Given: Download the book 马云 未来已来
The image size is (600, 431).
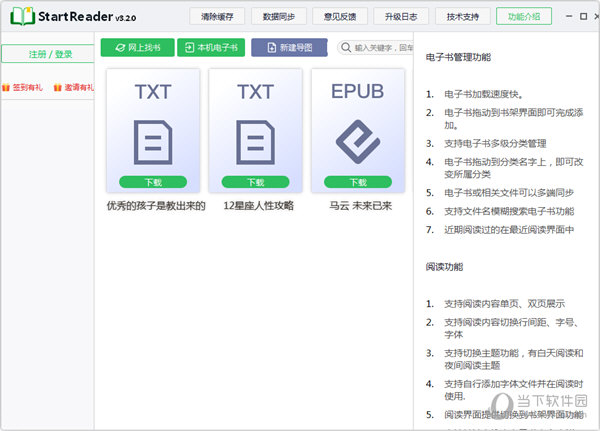Looking at the screenshot, I should (358, 182).
